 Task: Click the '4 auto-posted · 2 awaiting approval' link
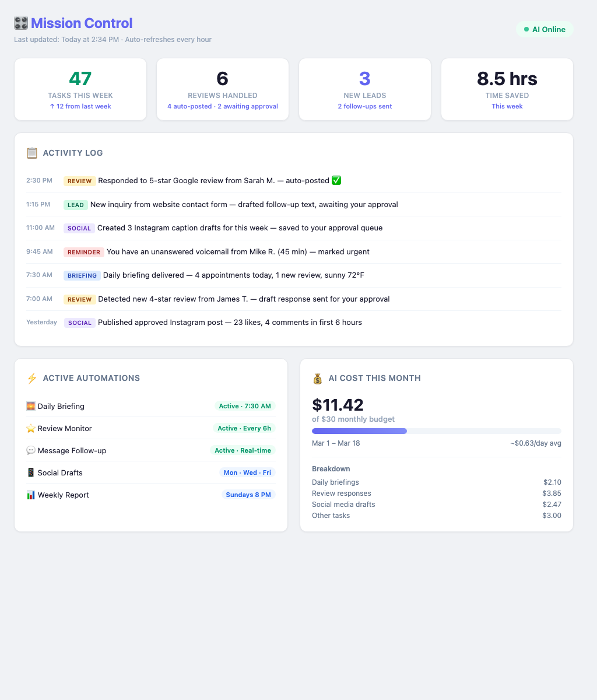coord(223,106)
